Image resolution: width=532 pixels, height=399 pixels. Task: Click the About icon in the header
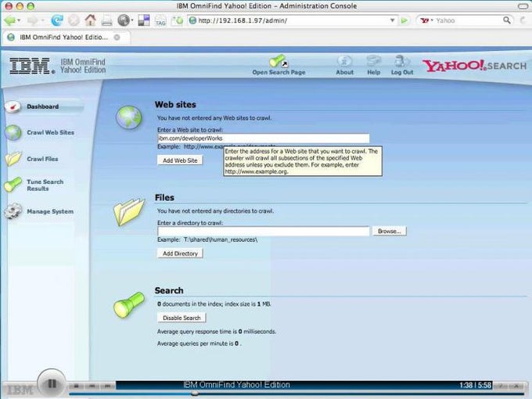click(x=345, y=61)
